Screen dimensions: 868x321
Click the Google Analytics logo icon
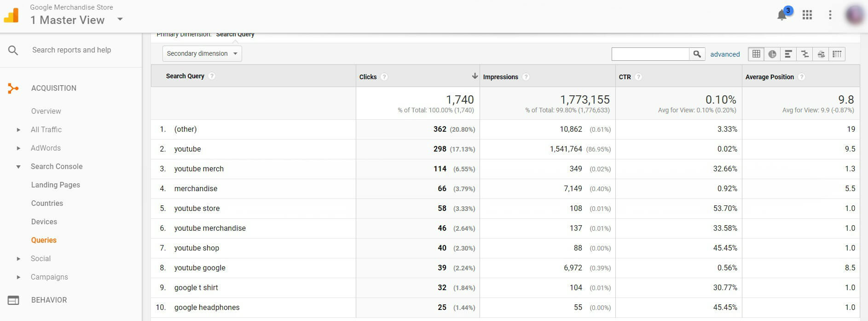[11, 15]
